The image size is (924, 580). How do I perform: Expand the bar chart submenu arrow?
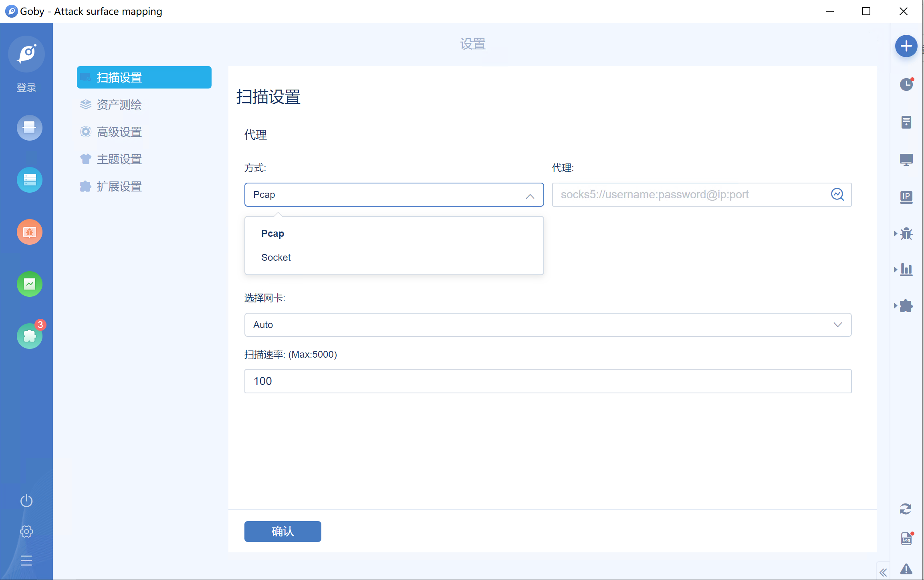click(x=896, y=270)
